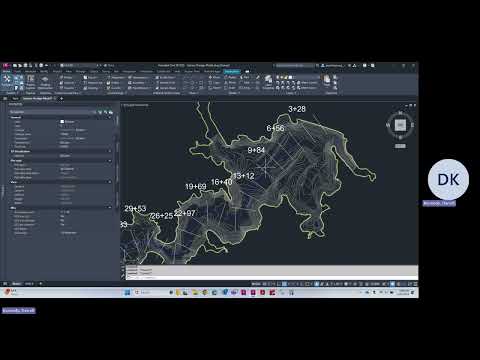Add a new drawing tab with plus button

(61, 99)
